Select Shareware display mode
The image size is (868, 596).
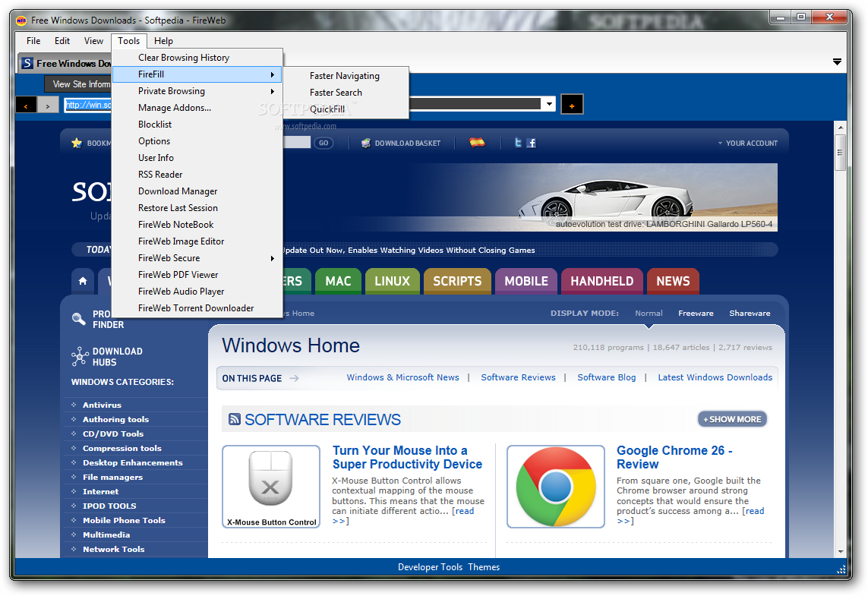(750, 314)
